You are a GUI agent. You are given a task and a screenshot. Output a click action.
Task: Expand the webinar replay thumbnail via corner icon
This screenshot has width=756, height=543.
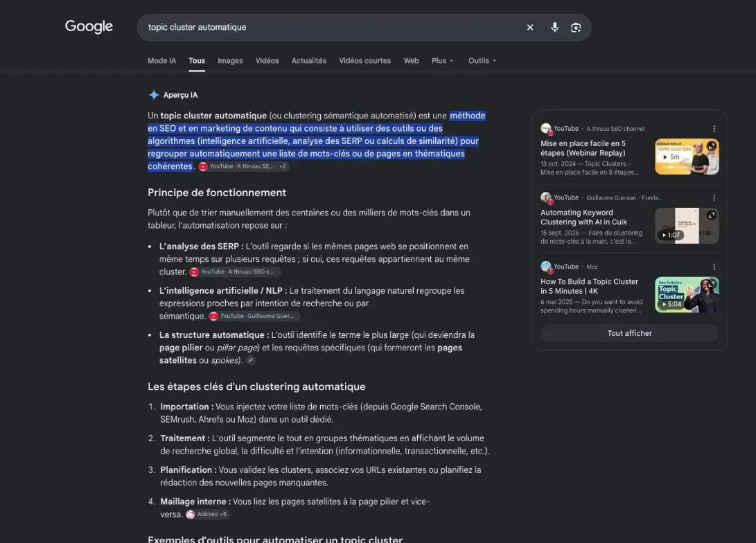click(x=712, y=145)
